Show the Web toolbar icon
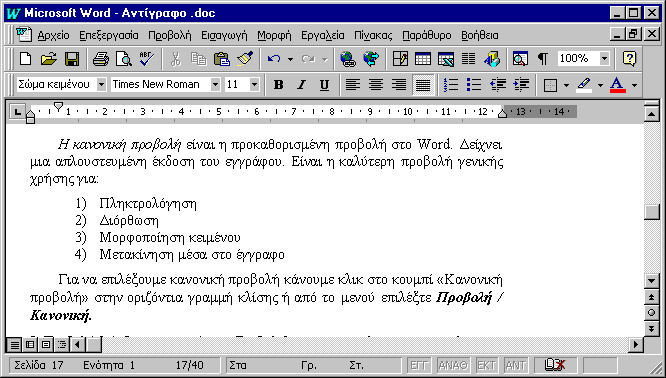This screenshot has width=666, height=378. pos(371,59)
